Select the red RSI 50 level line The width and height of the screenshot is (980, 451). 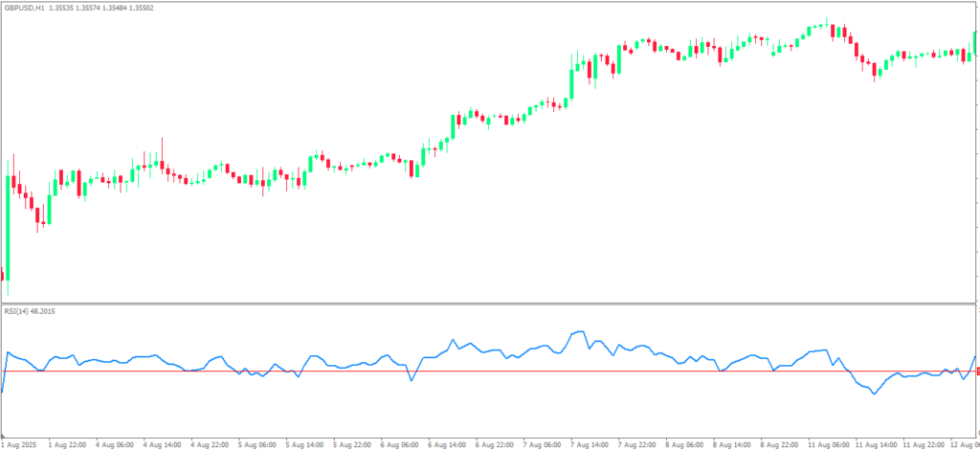tap(479, 372)
